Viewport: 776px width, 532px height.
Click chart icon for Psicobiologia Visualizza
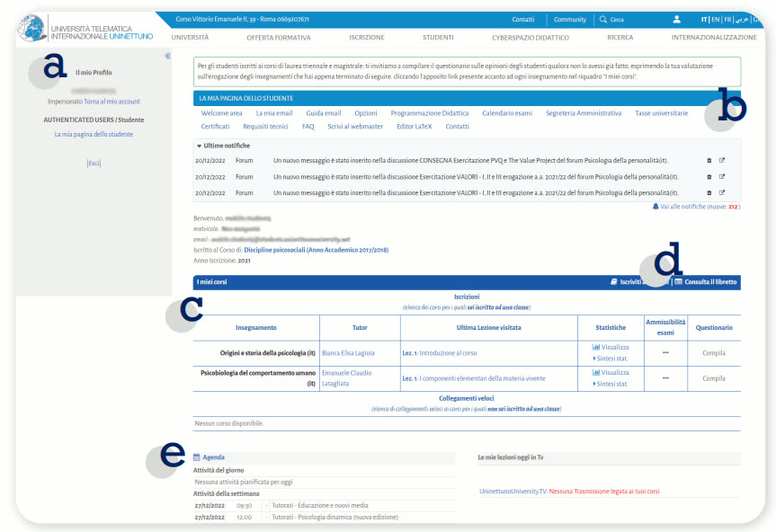click(x=596, y=372)
